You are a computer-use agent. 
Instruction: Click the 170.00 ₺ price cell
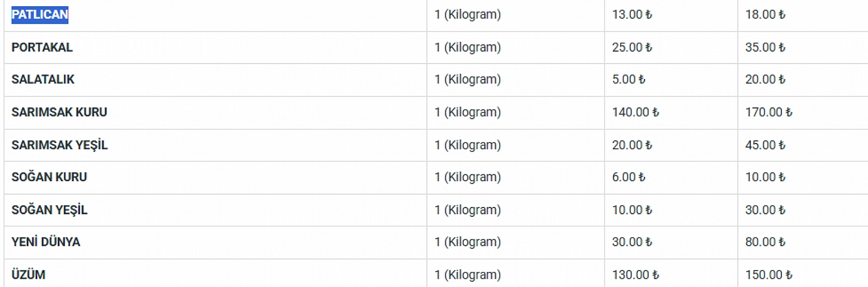click(x=768, y=112)
